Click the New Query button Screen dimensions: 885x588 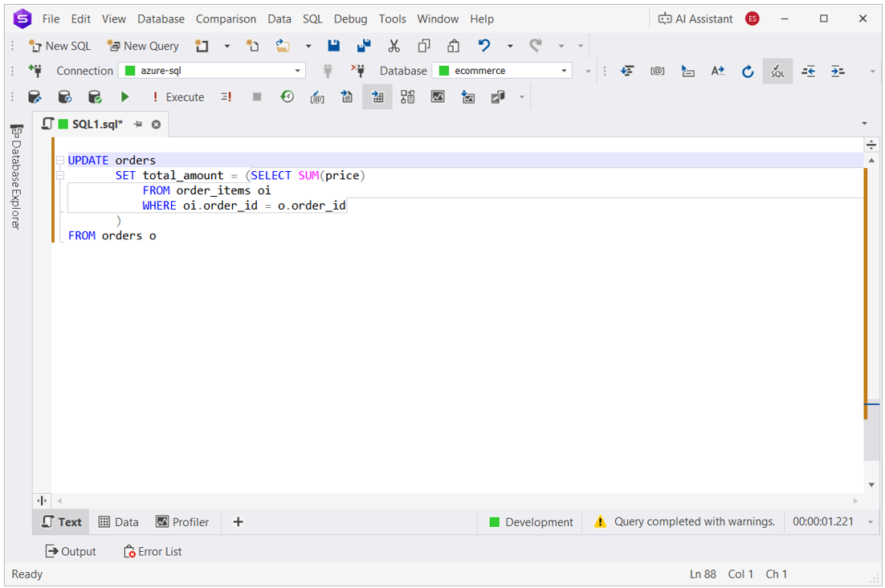point(143,46)
